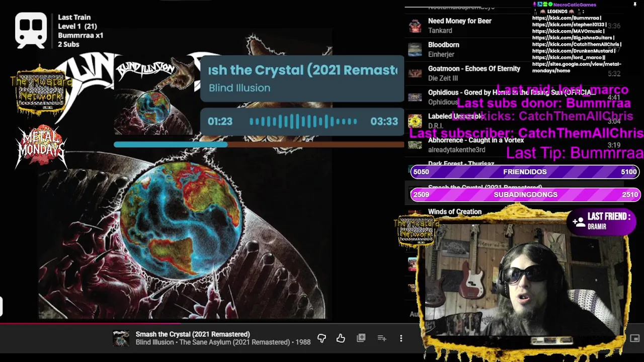This screenshot has height=362, width=644.
Task: Click the Bloodborn track thumbnail
Action: pyautogui.click(x=415, y=49)
